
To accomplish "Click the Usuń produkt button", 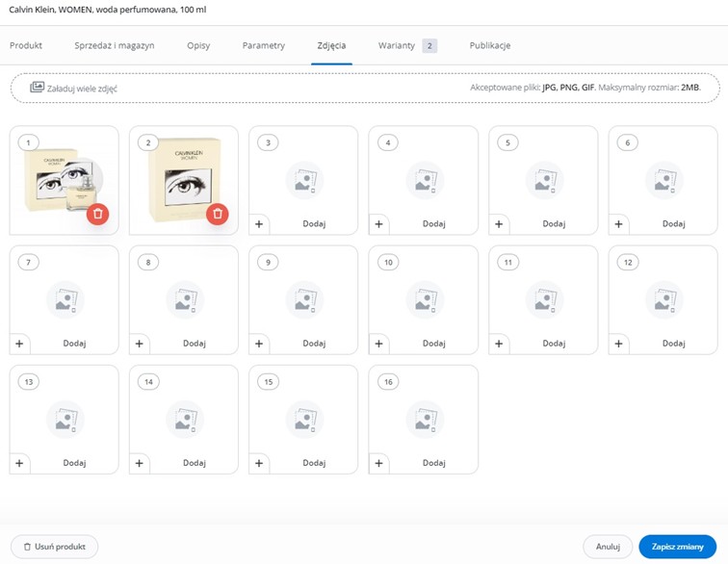I will tap(54, 547).
